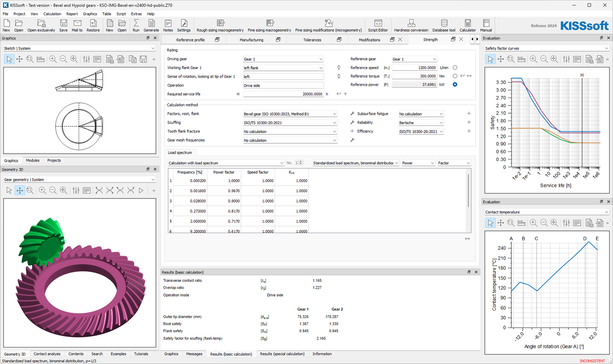The height and width of the screenshot is (364, 613).
Task: Click the Required service life field
Action: (x=283, y=94)
